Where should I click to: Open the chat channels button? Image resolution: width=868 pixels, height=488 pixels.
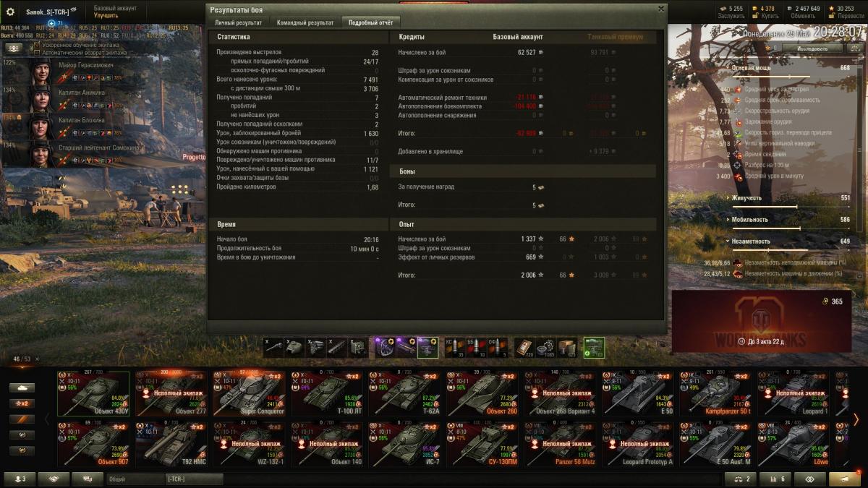tap(88, 479)
